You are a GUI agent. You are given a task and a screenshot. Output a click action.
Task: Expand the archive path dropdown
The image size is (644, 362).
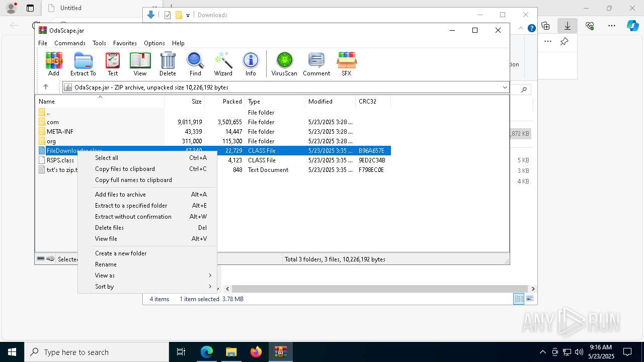coord(505,87)
